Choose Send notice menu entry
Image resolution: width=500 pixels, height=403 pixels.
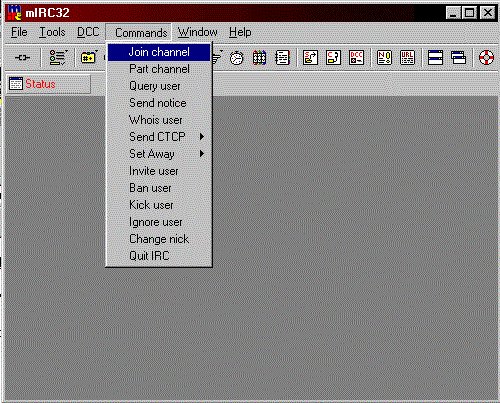pyautogui.click(x=159, y=103)
